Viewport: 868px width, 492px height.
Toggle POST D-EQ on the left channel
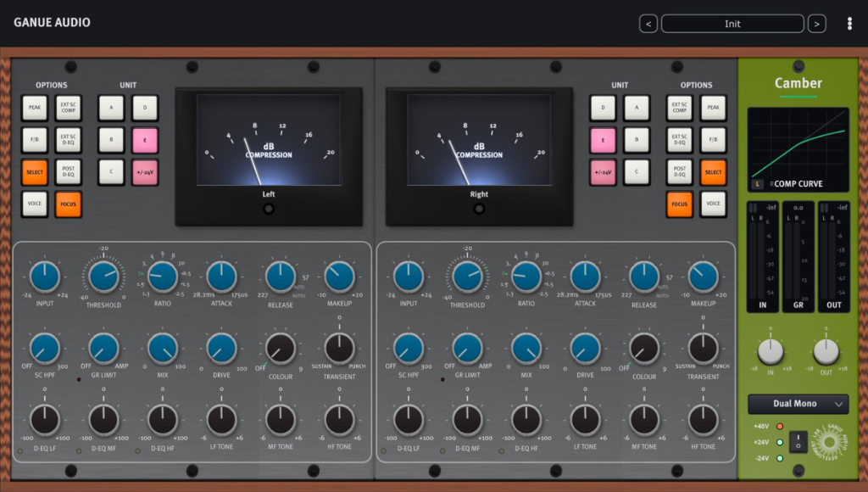(68, 172)
